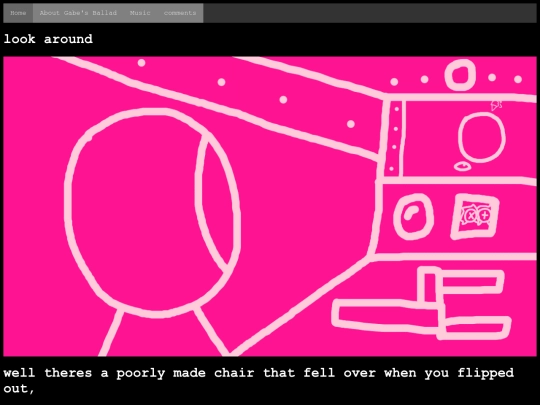The image size is (540, 405).
Task: Click the 'look around' heading
Action: pyautogui.click(x=48, y=39)
